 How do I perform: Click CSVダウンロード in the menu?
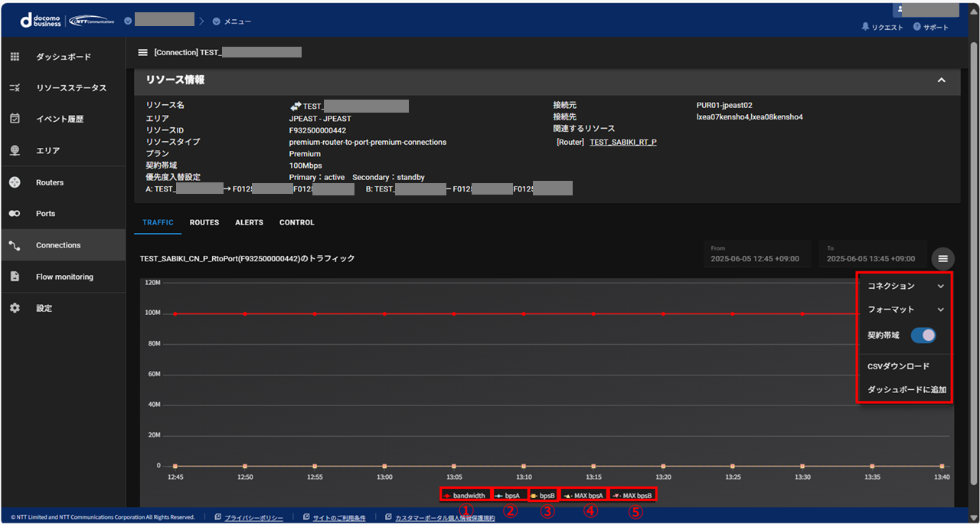(898, 366)
